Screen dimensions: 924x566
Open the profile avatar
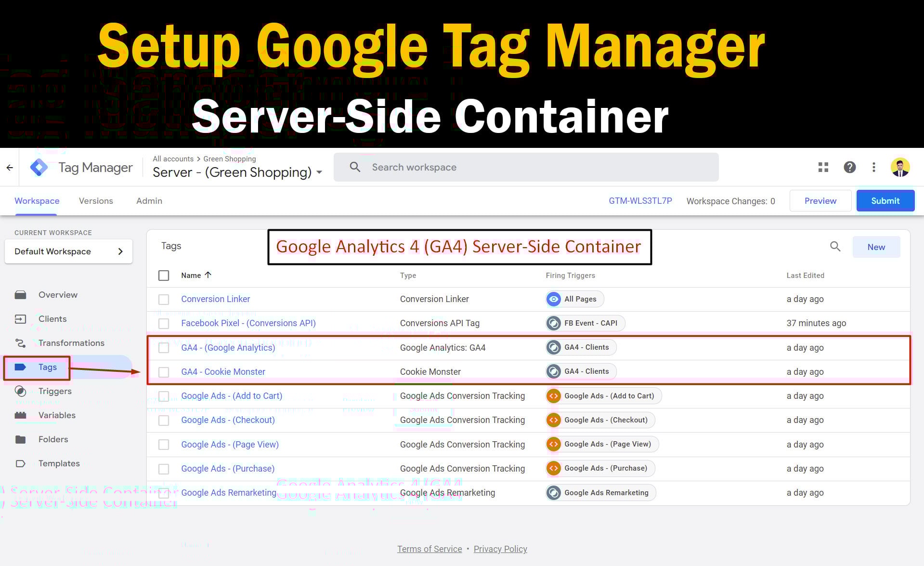(x=899, y=167)
